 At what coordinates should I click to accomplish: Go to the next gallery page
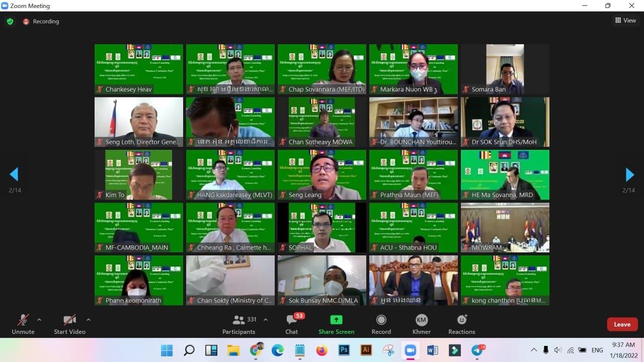tap(629, 174)
